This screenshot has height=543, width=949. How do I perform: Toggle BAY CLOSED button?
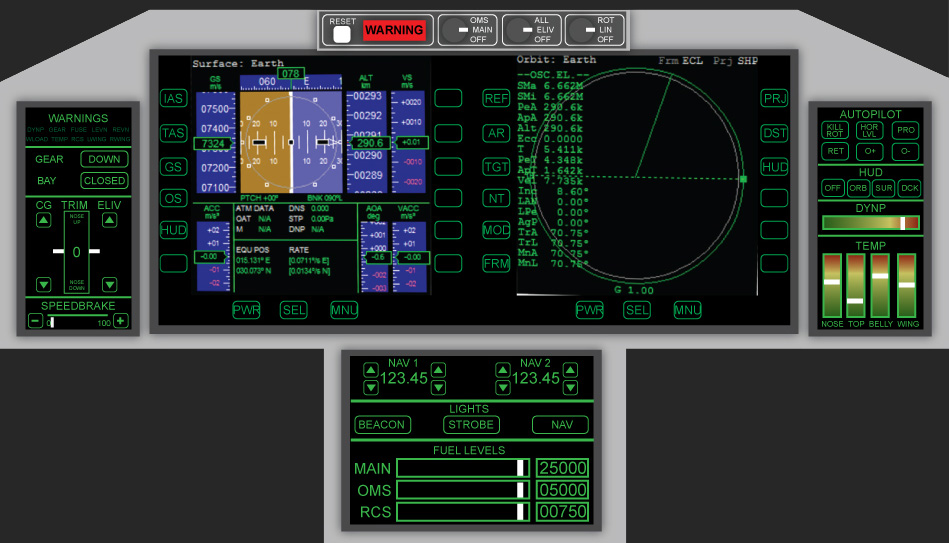pos(104,180)
